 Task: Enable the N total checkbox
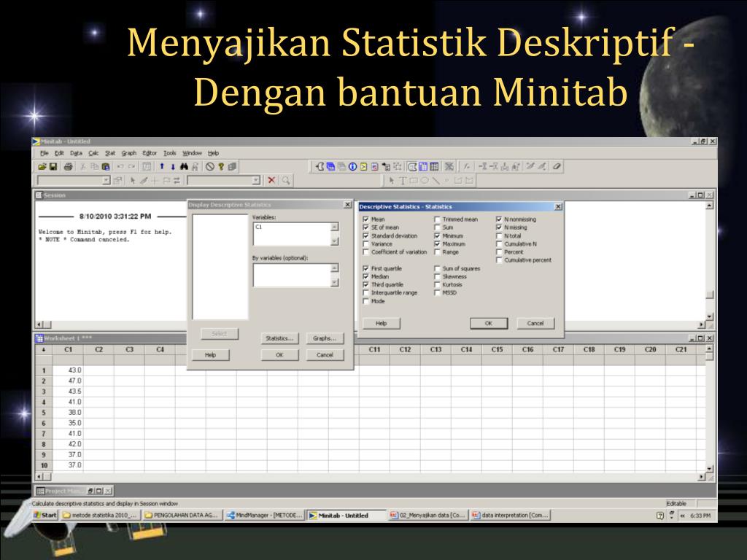pyautogui.click(x=499, y=236)
